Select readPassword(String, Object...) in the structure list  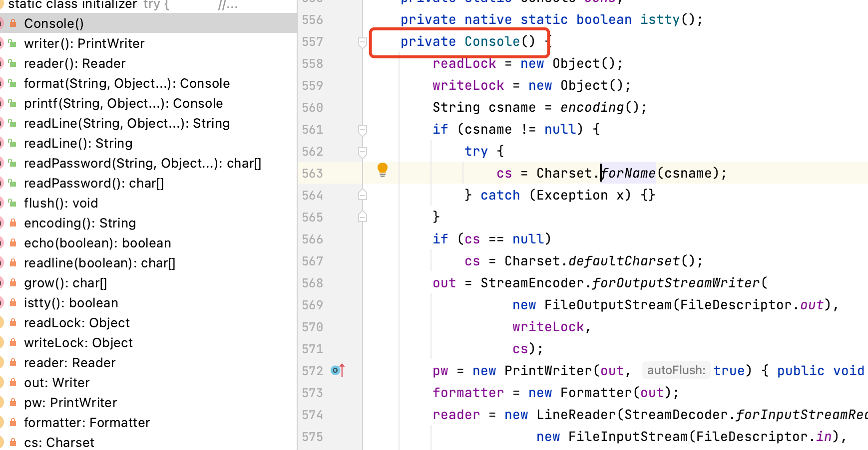pos(142,163)
